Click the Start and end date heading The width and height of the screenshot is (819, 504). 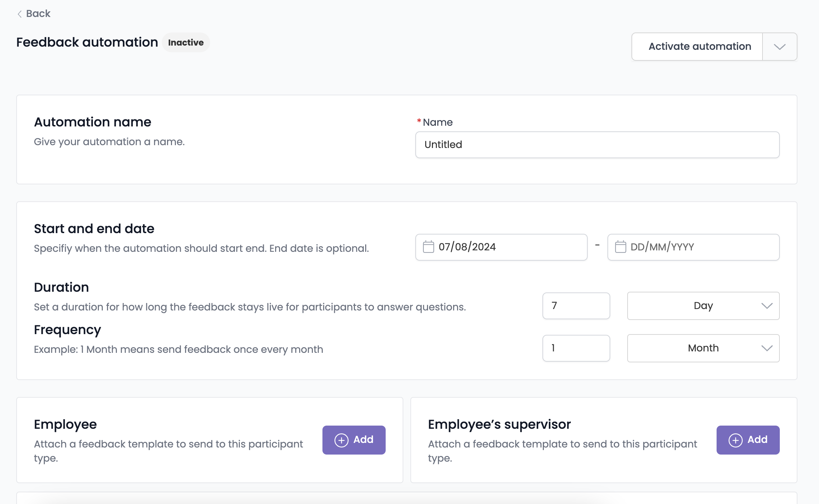tap(94, 229)
